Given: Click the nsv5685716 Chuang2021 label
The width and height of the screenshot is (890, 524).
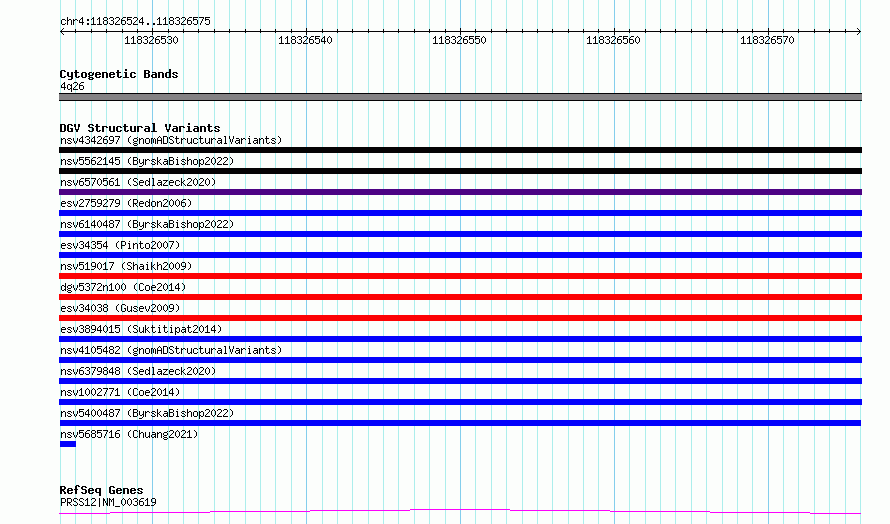Looking at the screenshot, I should (x=129, y=434).
